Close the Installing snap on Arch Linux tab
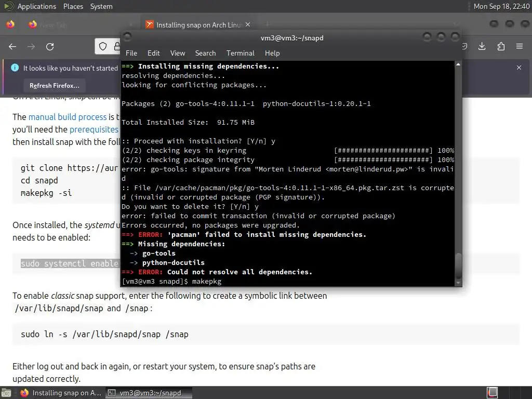This screenshot has height=399, width=532. (248, 24)
